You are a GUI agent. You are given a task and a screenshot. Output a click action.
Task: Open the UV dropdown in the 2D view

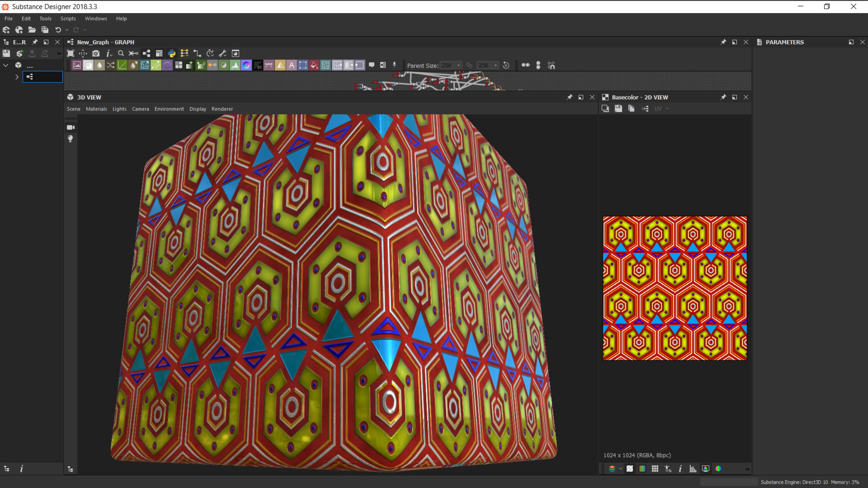[x=661, y=108]
